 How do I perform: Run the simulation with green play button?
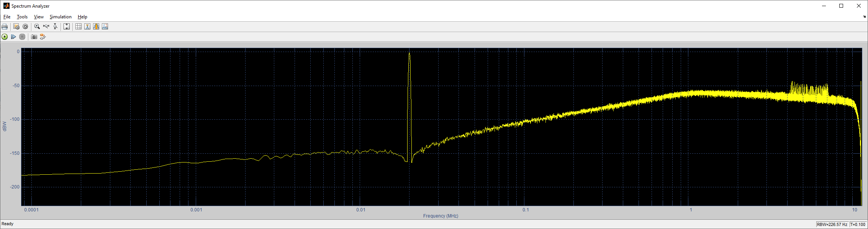5,37
